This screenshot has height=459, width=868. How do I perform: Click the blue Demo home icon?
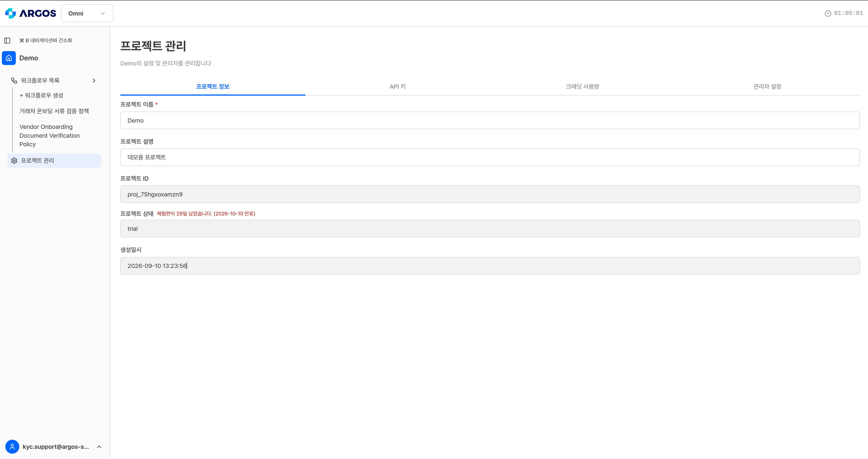coord(9,58)
